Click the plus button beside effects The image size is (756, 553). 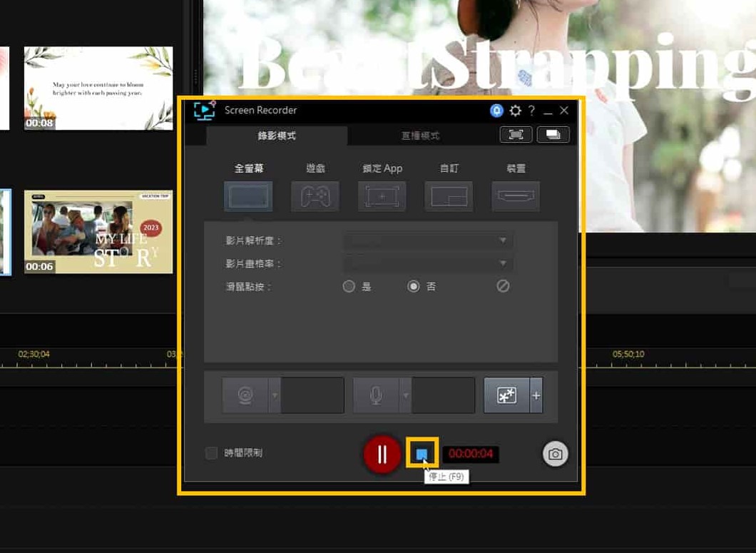(536, 395)
